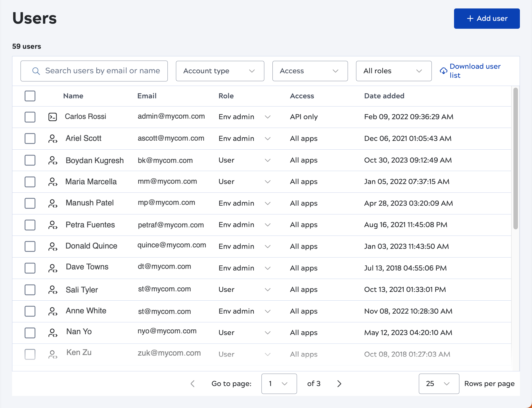
Task: Expand the All roles filter dropdown
Action: [x=394, y=71]
